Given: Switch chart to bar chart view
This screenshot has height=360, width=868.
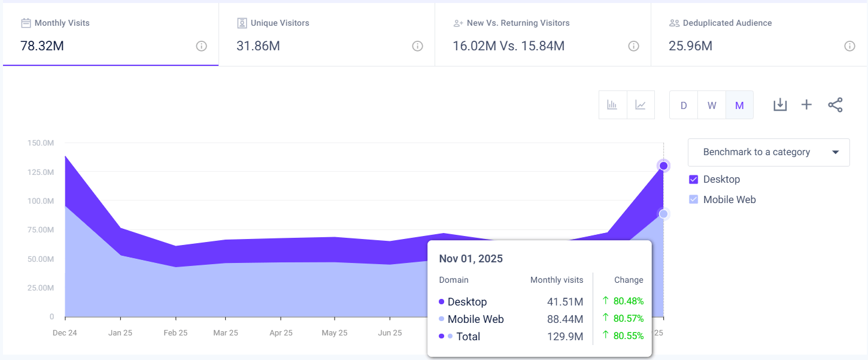Looking at the screenshot, I should tap(612, 104).
